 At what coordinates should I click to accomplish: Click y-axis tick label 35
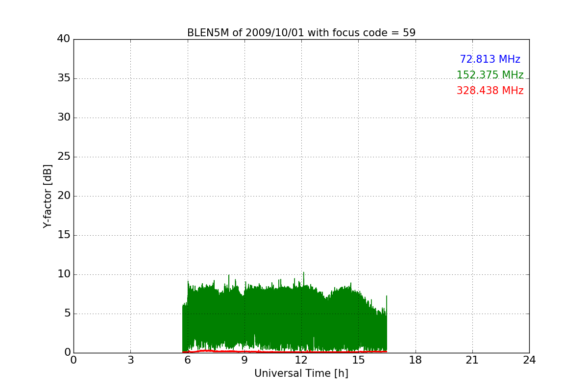[64, 78]
